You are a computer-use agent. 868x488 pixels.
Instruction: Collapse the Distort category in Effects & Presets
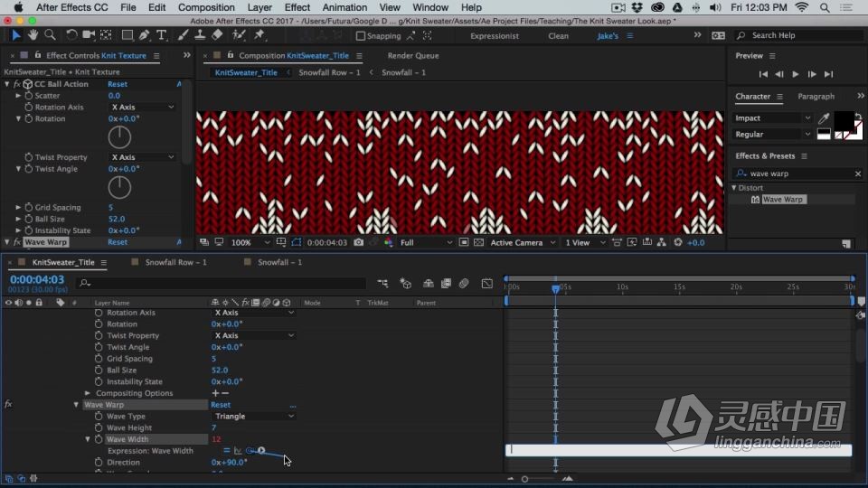(x=734, y=188)
